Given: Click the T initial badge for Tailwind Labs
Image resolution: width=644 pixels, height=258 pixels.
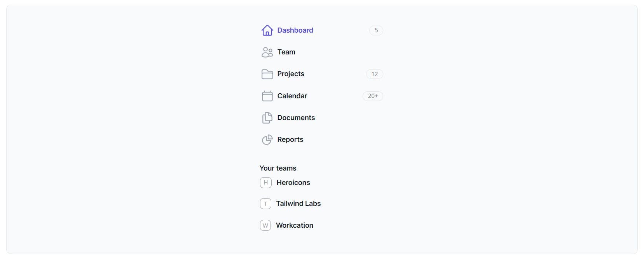Looking at the screenshot, I should click(265, 204).
